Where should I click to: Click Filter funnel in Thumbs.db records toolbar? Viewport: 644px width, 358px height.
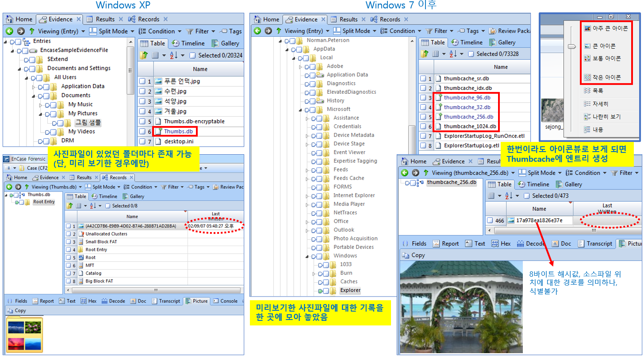(x=164, y=187)
